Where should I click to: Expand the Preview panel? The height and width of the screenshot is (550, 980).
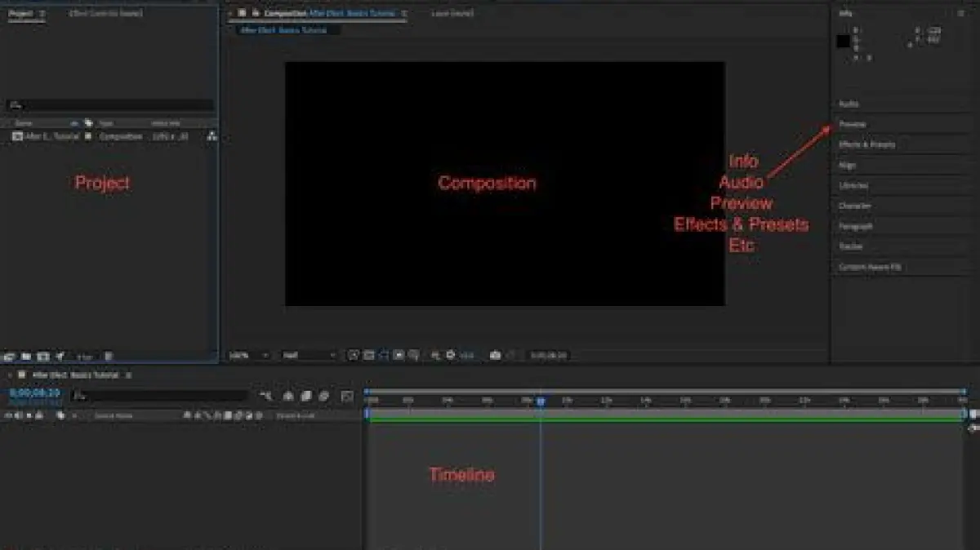tap(852, 124)
